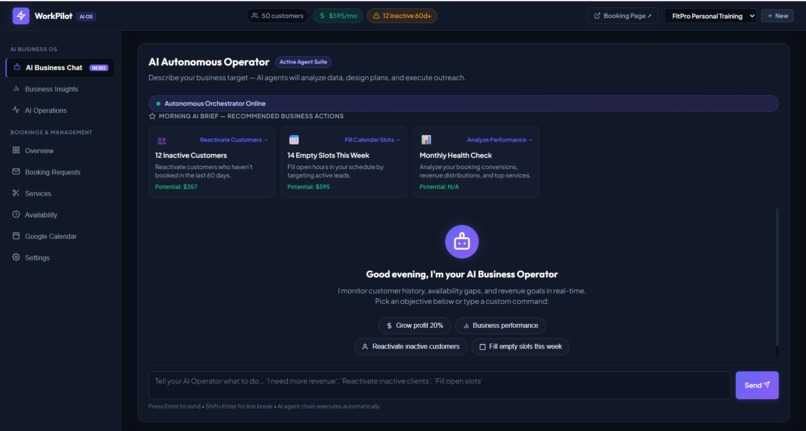Viewport: 806px width, 431px height.
Task: Click the external link icon on Booking Page
Action: (597, 16)
